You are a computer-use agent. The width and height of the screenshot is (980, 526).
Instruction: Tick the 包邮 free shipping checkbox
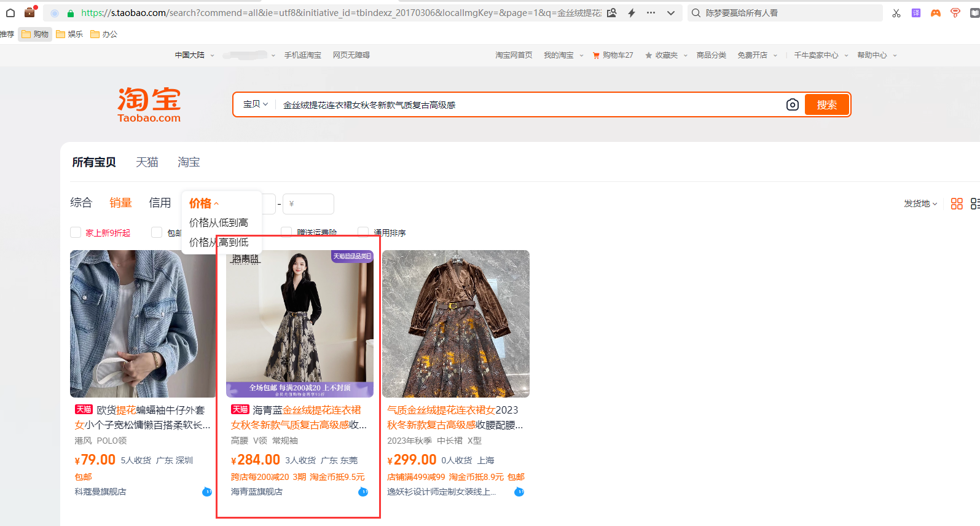[x=157, y=232]
